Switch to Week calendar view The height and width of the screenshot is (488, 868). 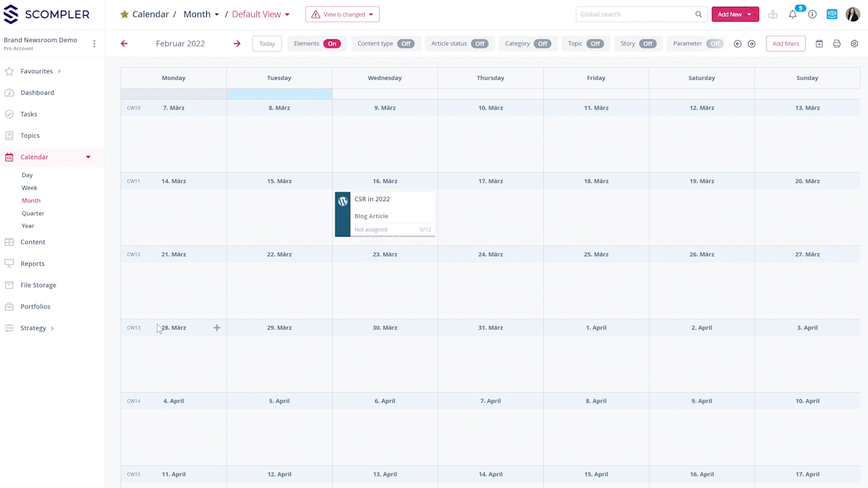click(x=29, y=188)
